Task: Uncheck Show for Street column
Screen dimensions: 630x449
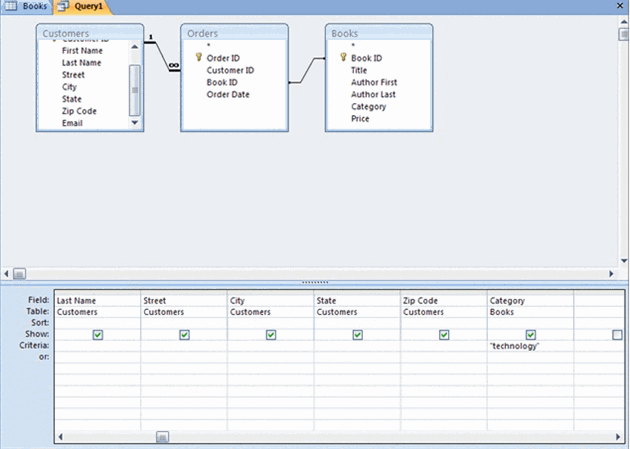Action: tap(184, 335)
